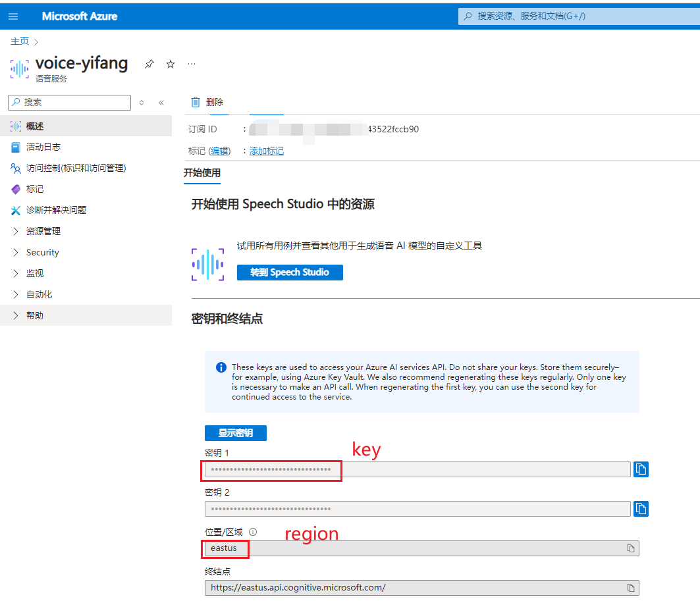700x603 pixels.
Task: Copy the endpoint URL
Action: [631, 588]
